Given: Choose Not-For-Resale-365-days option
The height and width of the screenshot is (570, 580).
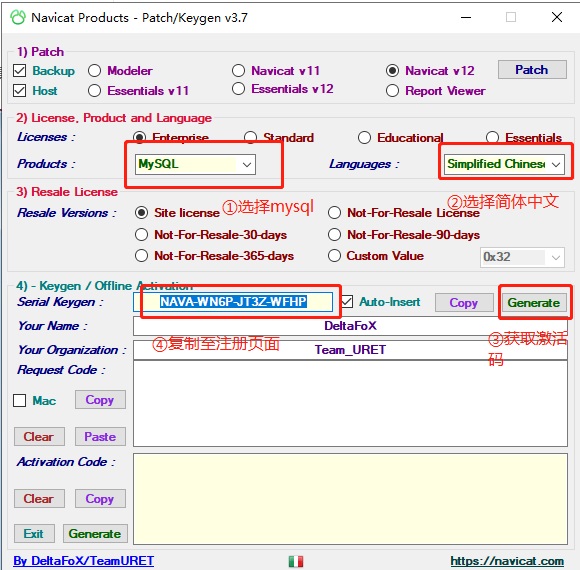Looking at the screenshot, I should point(141,256).
